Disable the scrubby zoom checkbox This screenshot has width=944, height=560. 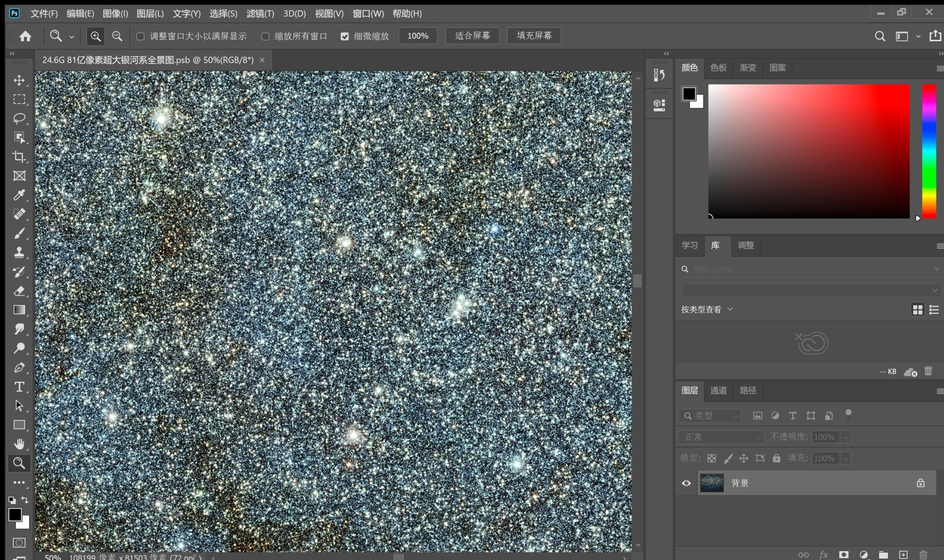tap(345, 36)
